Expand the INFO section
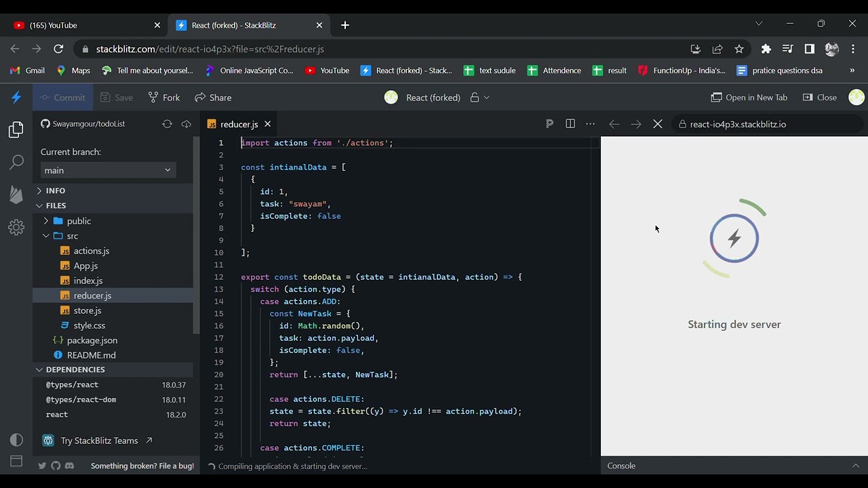The width and height of the screenshot is (868, 488). tap(113, 190)
